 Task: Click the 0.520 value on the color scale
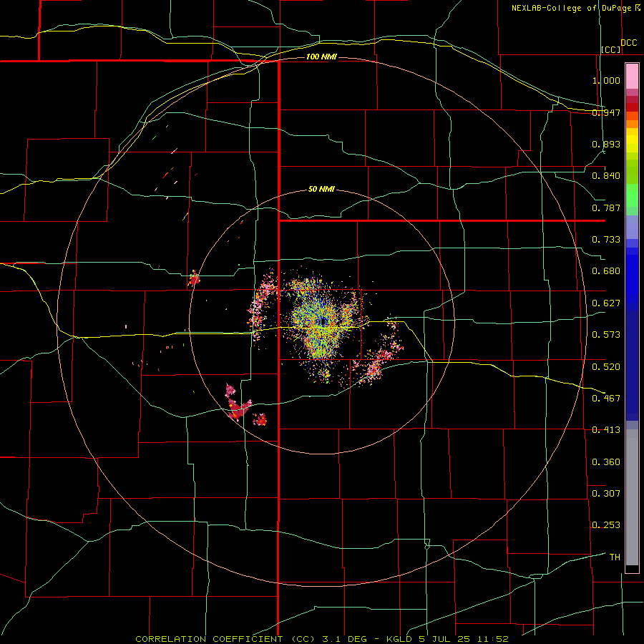606,367
